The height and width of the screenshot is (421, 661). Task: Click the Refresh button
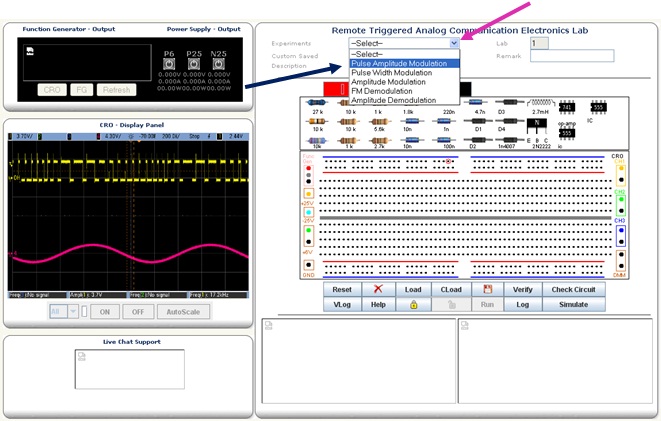[x=116, y=90]
